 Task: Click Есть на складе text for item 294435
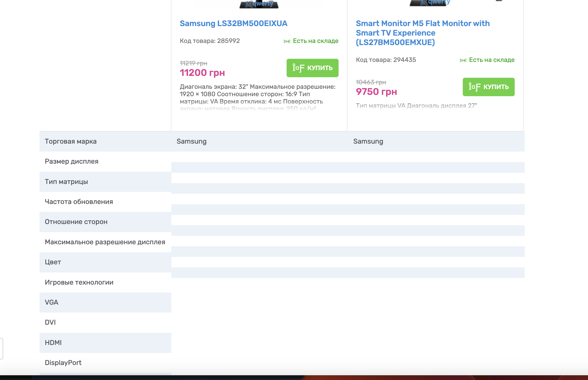(491, 60)
